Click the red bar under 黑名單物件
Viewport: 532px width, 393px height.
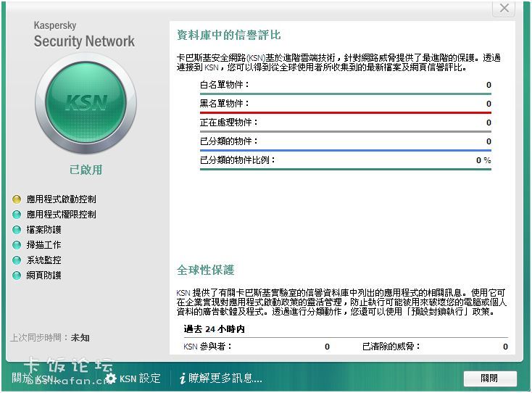pyautogui.click(x=346, y=112)
